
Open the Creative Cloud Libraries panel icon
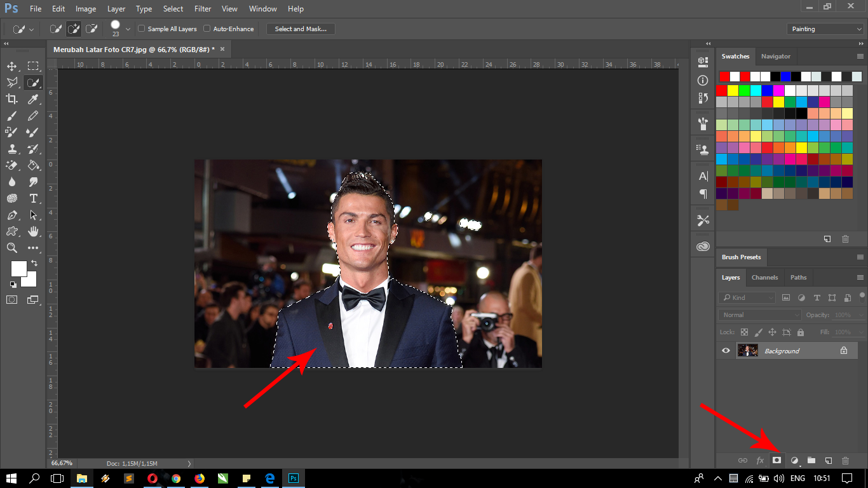[x=703, y=247]
